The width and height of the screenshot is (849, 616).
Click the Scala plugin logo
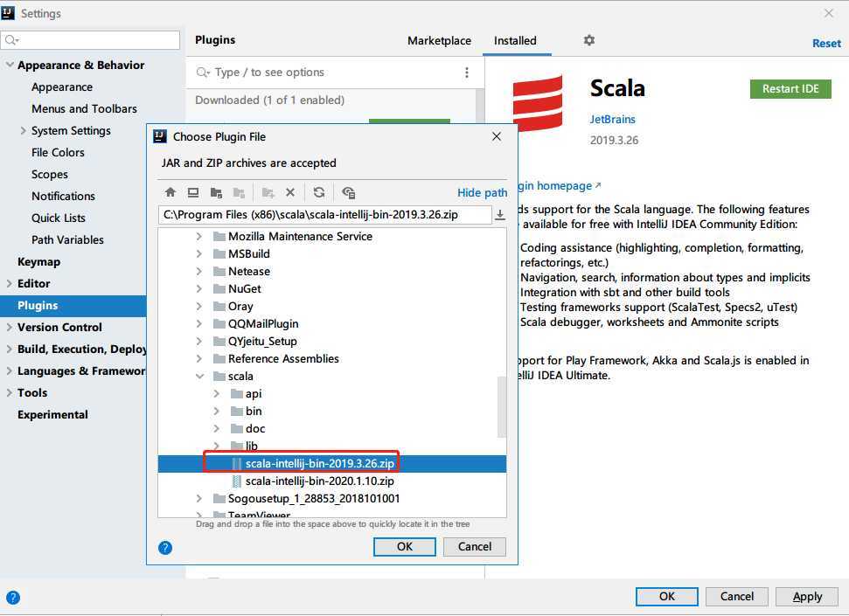(538, 103)
